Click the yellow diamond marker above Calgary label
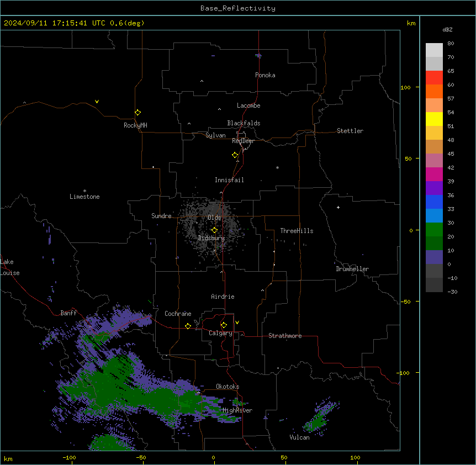 224,325
